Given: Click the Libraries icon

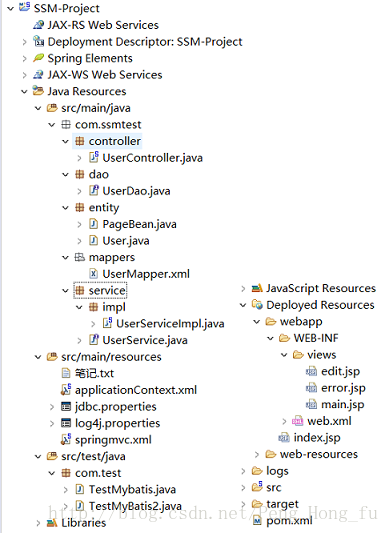Looking at the screenshot, I should click(x=52, y=522).
